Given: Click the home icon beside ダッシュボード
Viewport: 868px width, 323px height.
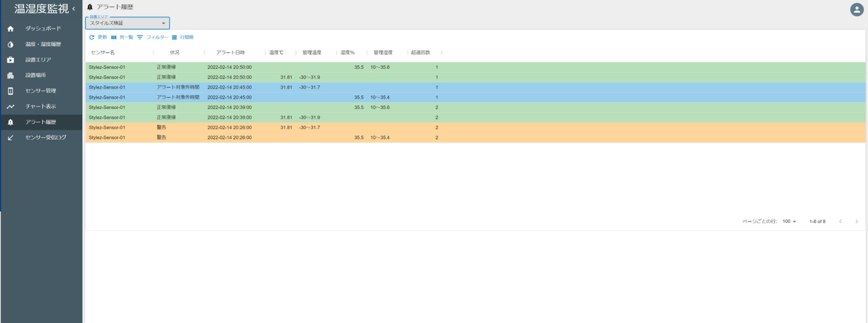Looking at the screenshot, I should click(x=11, y=29).
